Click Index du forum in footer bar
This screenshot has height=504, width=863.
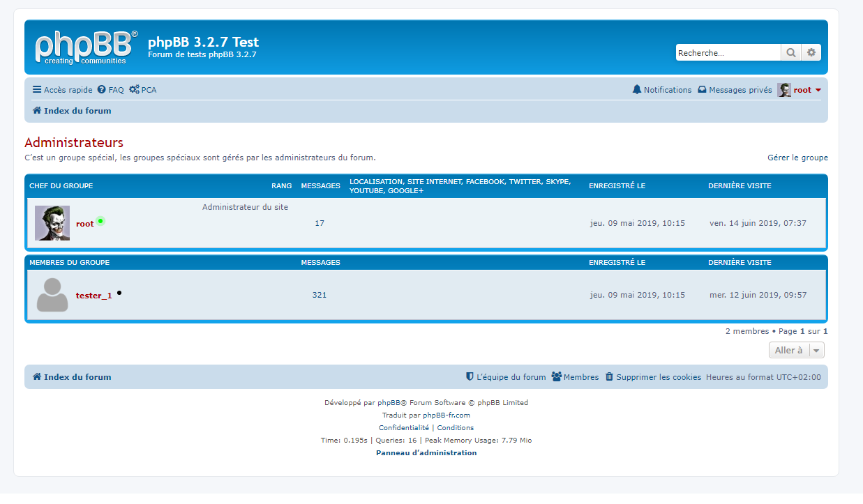pyautogui.click(x=72, y=377)
